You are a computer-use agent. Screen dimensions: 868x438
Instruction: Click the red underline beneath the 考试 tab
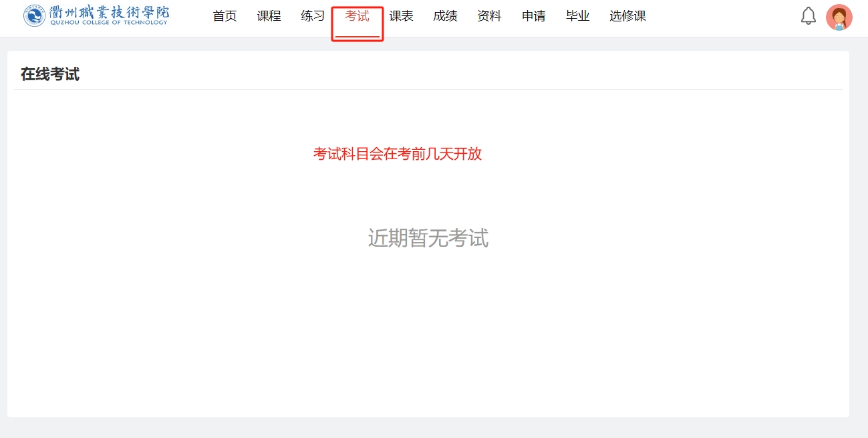click(357, 36)
